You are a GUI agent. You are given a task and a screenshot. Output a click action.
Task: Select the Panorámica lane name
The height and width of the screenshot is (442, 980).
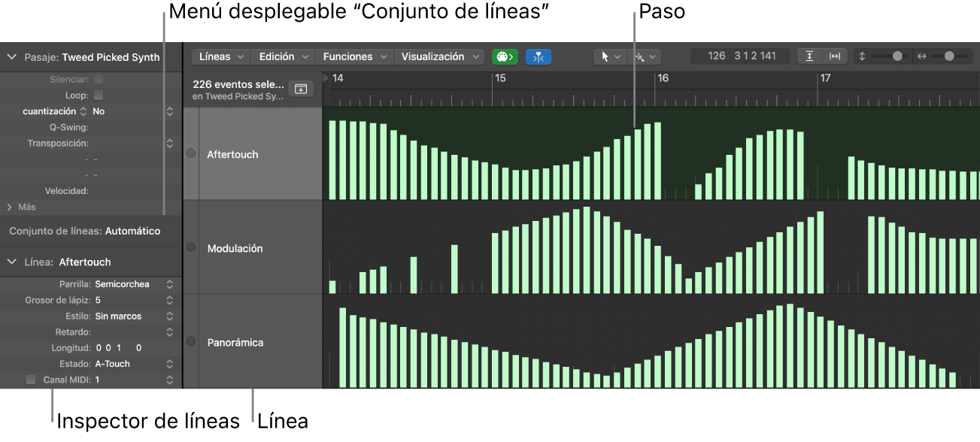point(235,342)
